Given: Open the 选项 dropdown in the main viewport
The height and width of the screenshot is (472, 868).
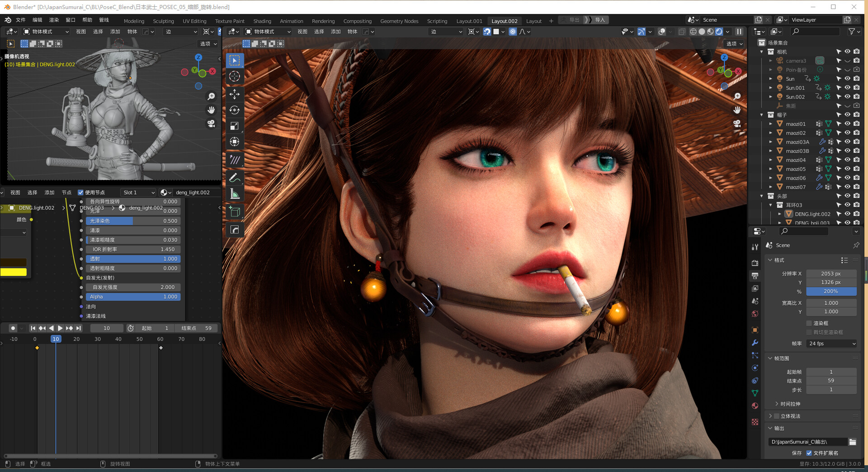Looking at the screenshot, I should pyautogui.click(x=734, y=43).
